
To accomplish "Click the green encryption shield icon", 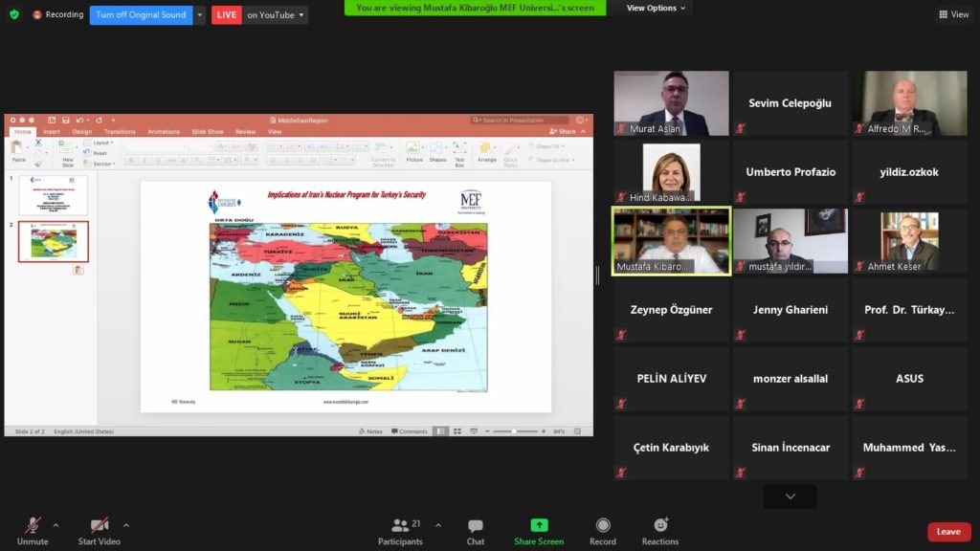I will (13, 14).
